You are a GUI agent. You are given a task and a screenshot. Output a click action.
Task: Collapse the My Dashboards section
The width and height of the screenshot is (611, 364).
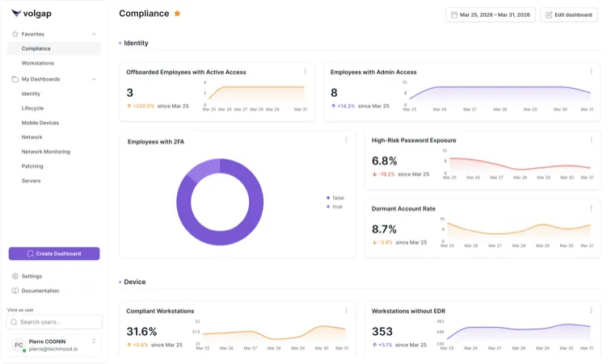tap(94, 79)
